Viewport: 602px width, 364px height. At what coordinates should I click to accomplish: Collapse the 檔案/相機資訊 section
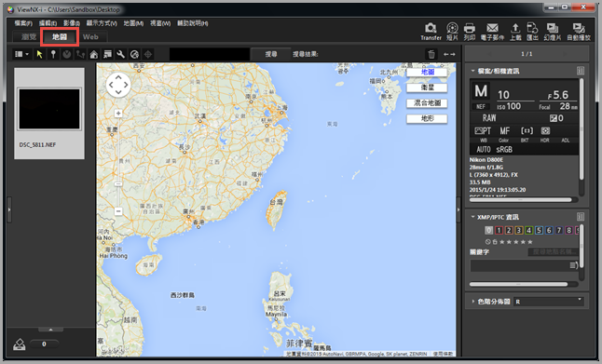472,71
